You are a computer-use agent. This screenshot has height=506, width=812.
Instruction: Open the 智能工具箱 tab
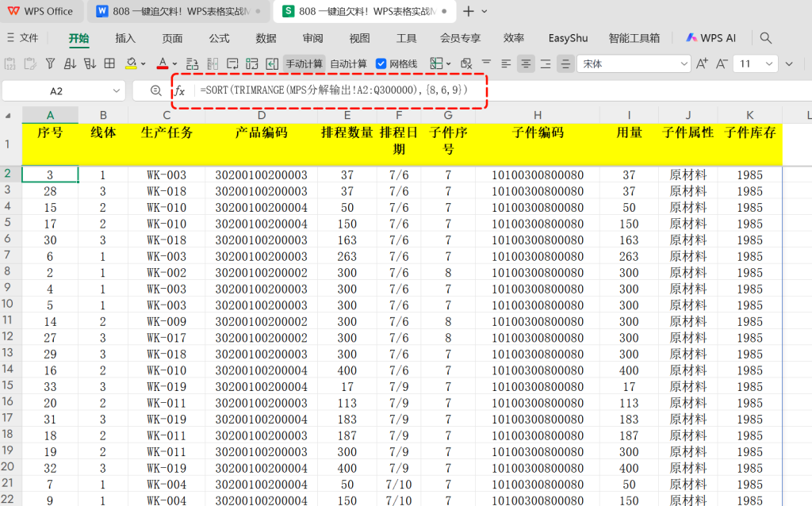[x=634, y=38]
